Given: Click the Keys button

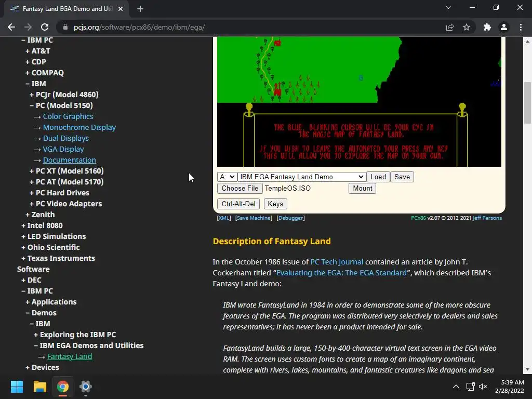Looking at the screenshot, I should point(275,204).
